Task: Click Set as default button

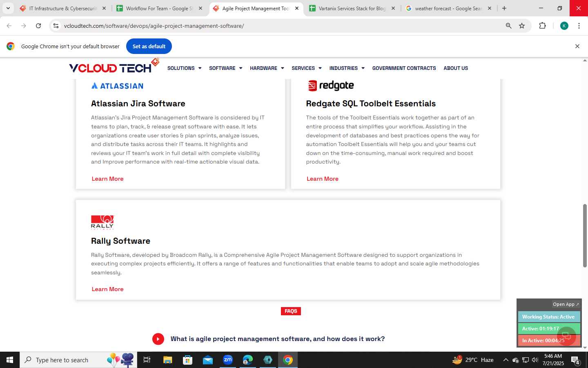Action: pos(149,46)
